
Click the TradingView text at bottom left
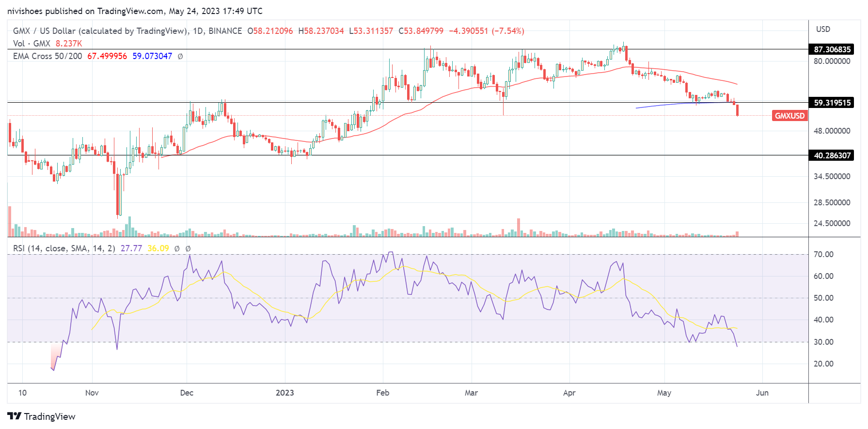click(49, 416)
